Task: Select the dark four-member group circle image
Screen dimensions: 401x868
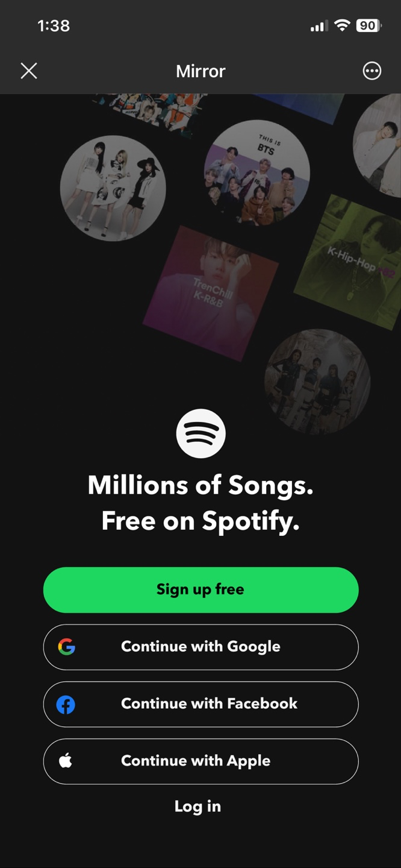Action: (317, 382)
